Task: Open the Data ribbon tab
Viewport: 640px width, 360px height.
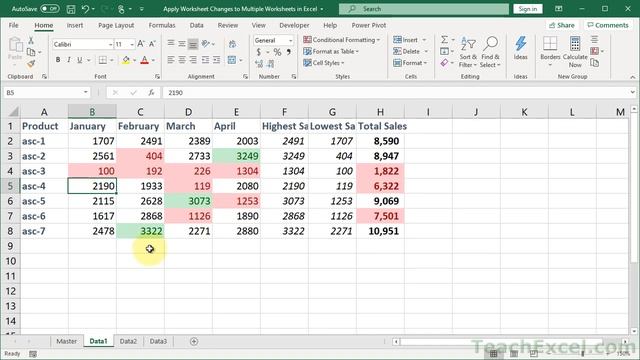Action: pyautogui.click(x=196, y=25)
